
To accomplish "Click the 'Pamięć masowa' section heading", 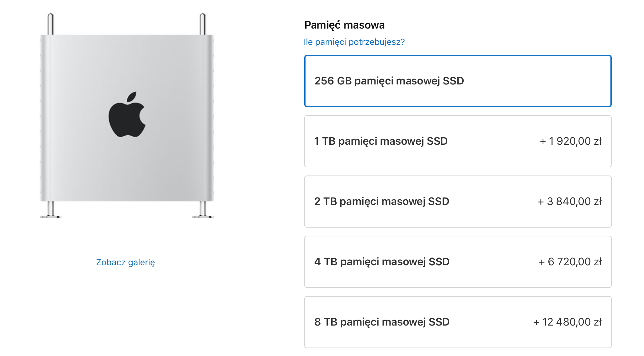I will (x=344, y=25).
